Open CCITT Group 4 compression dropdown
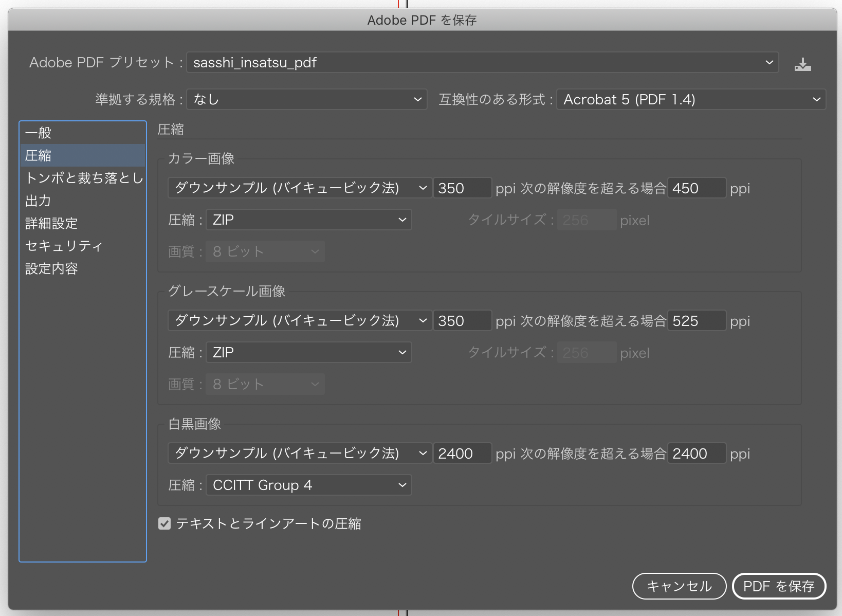 (309, 485)
